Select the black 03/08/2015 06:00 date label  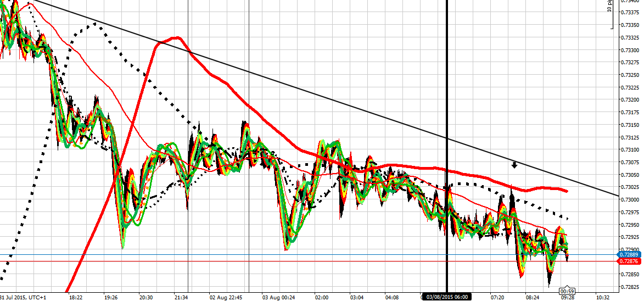coord(447,297)
